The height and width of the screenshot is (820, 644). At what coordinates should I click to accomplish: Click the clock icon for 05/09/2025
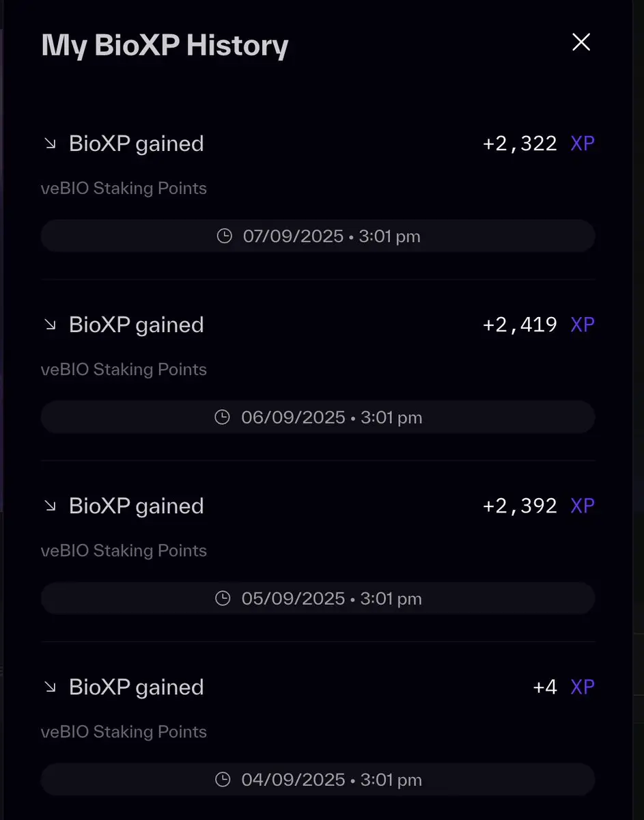click(223, 599)
